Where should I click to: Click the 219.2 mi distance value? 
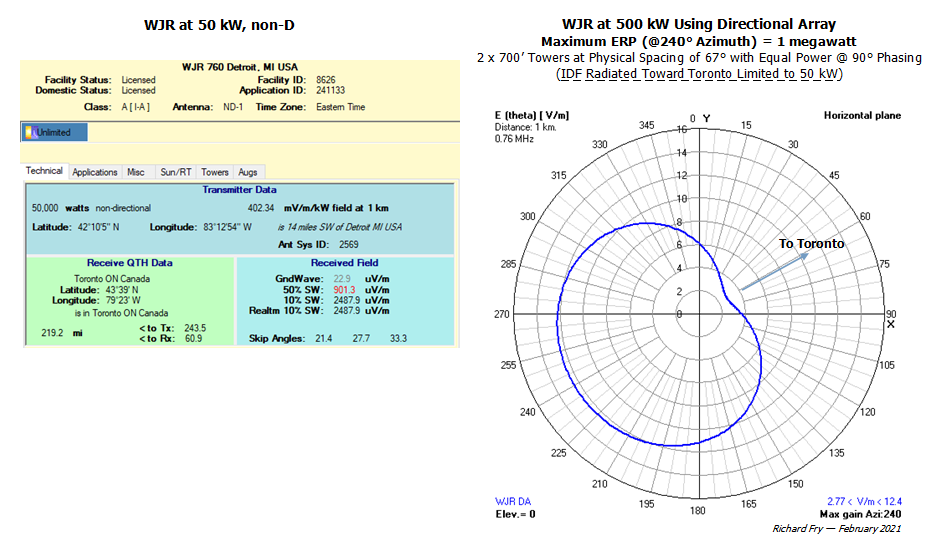[x=62, y=333]
